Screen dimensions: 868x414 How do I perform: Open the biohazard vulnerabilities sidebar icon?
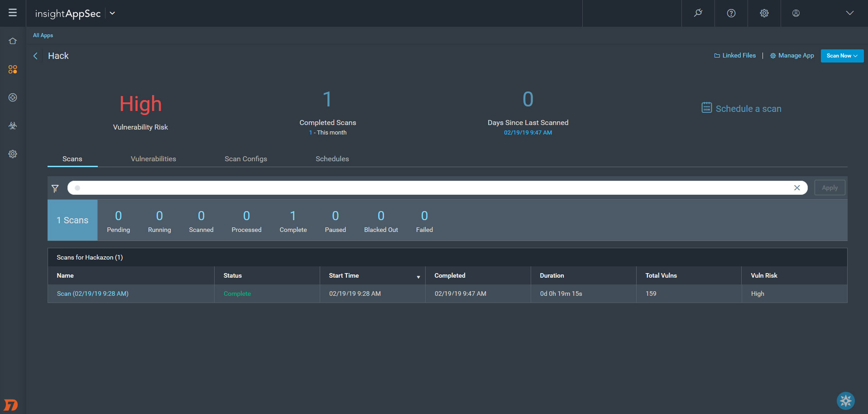13,126
